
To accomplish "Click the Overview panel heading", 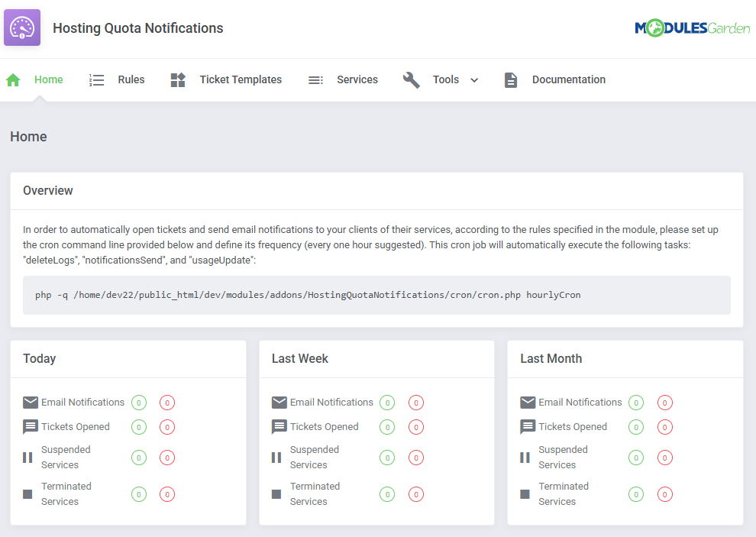I will pos(48,190).
